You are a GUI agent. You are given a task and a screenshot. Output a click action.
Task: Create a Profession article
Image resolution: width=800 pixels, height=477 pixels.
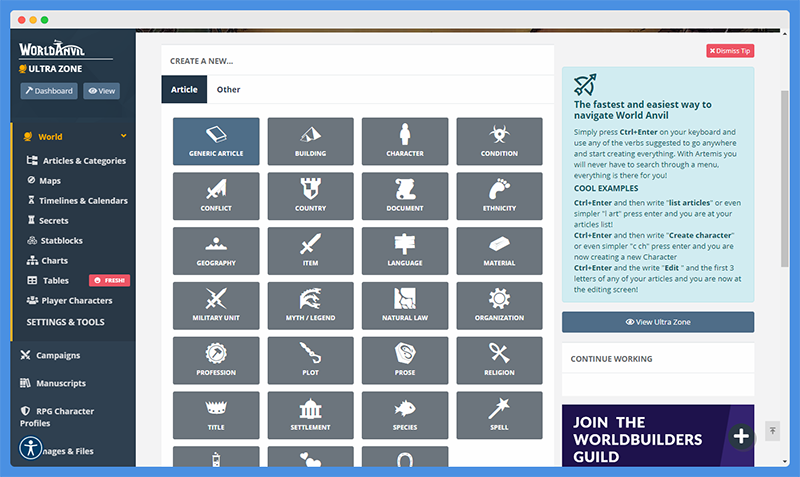click(216, 360)
